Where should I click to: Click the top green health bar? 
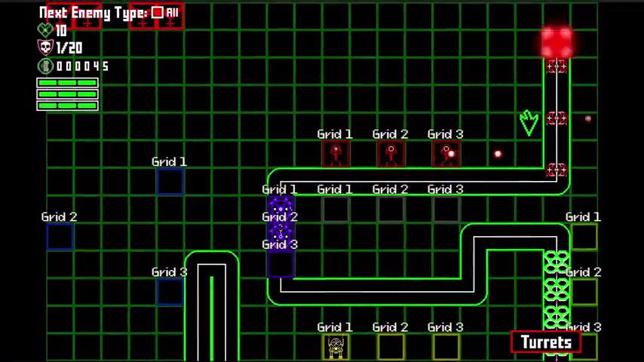point(67,83)
